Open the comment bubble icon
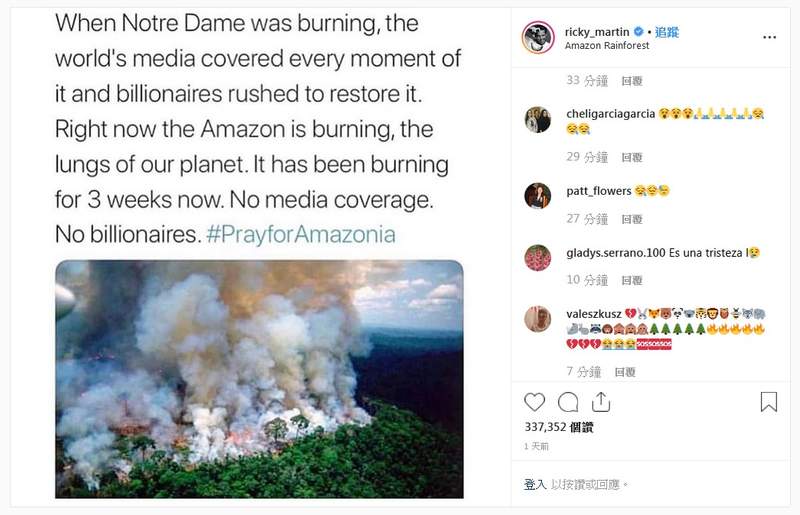 tap(568, 402)
